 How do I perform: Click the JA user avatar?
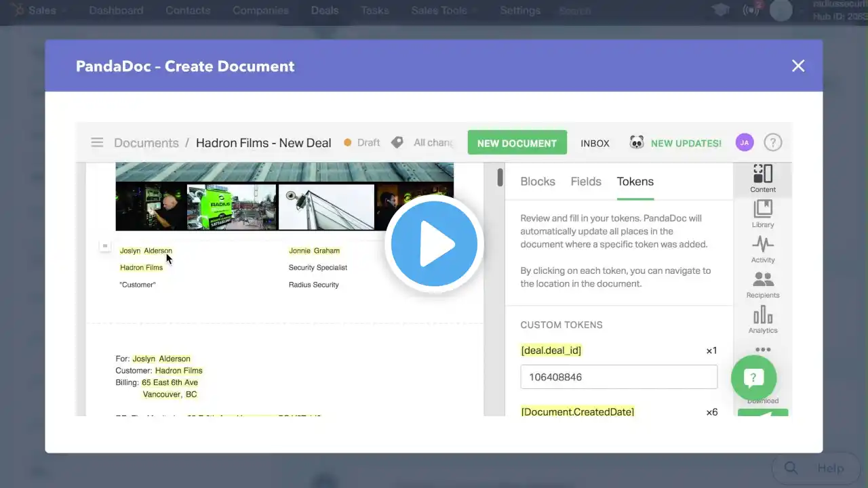[745, 142]
